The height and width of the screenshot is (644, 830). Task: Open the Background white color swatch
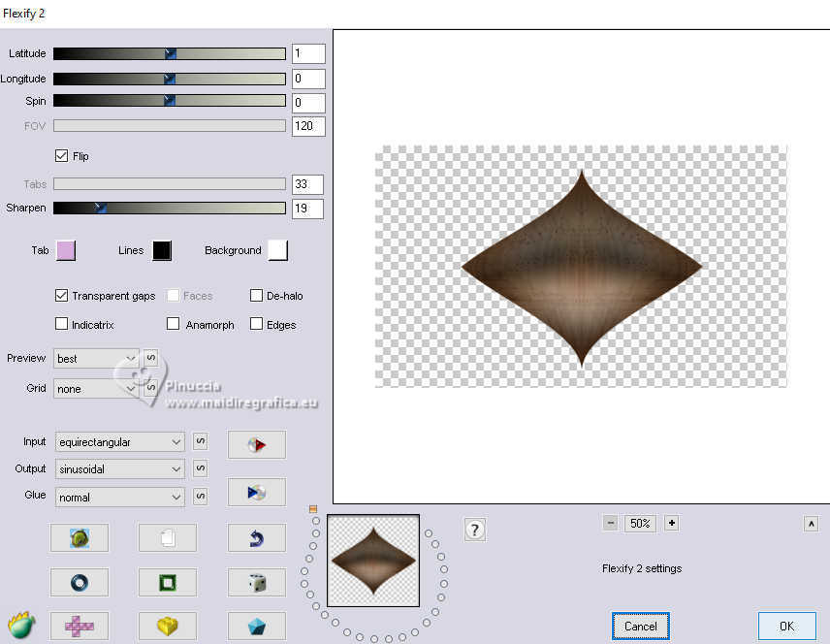(x=278, y=250)
